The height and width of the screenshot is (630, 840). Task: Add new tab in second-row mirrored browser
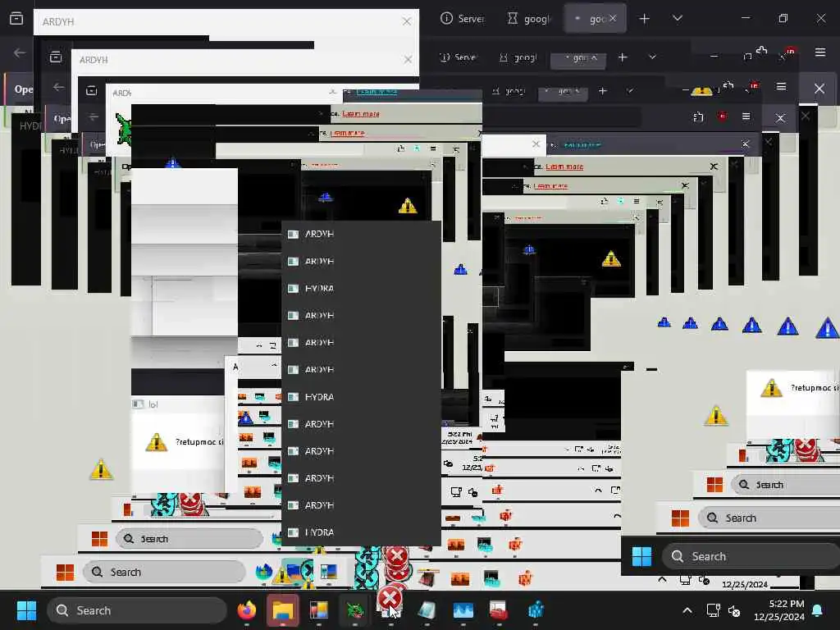tap(623, 57)
